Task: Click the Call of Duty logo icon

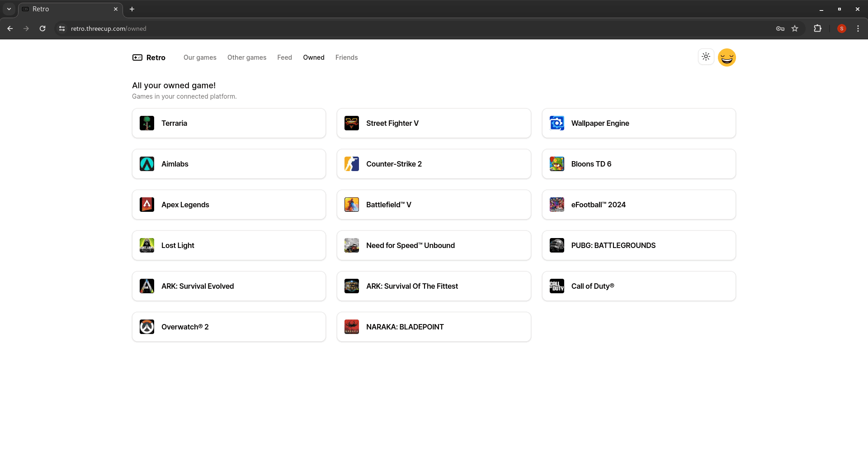Action: click(x=557, y=286)
